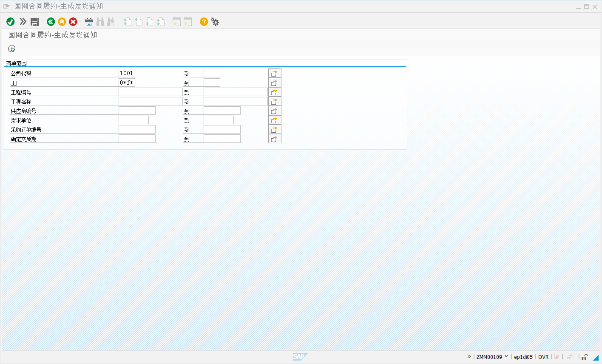Click the 工程编号 from-value input field

150,92
